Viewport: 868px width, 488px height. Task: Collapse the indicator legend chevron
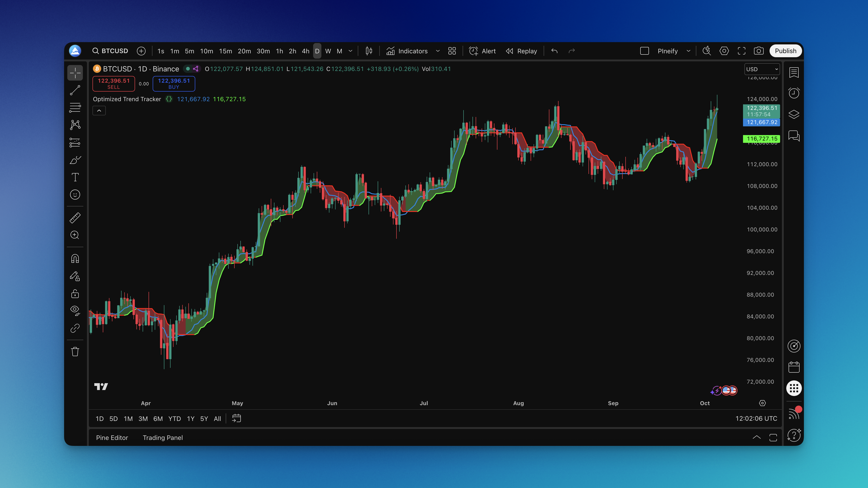coord(99,111)
